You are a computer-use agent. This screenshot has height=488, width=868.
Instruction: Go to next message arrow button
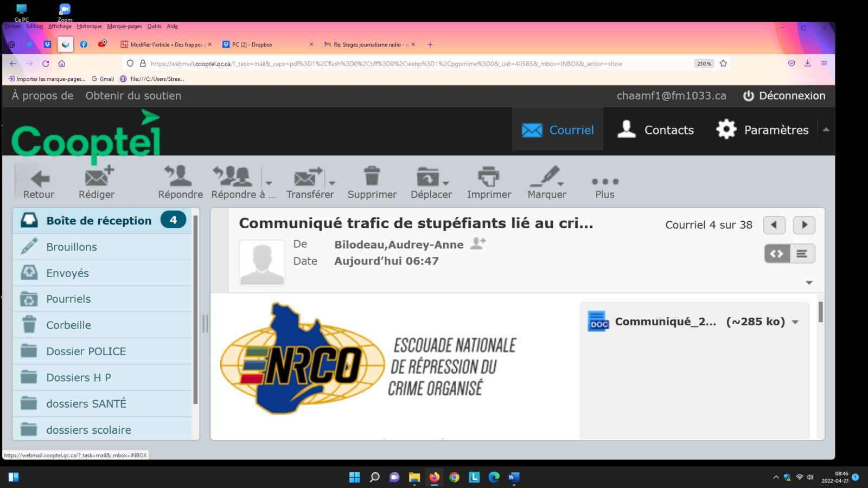click(804, 225)
